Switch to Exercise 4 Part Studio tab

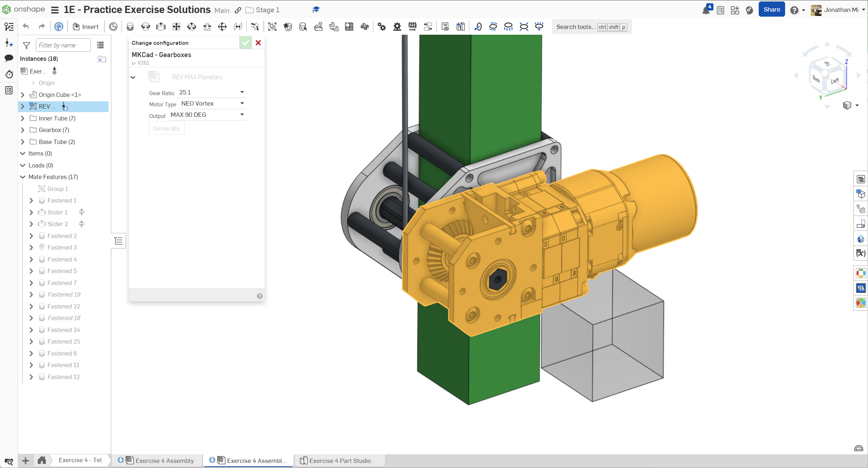(340, 461)
